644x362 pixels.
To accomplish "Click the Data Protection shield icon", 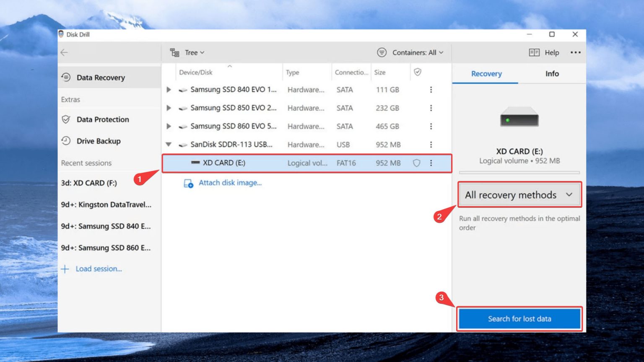I will pyautogui.click(x=66, y=119).
